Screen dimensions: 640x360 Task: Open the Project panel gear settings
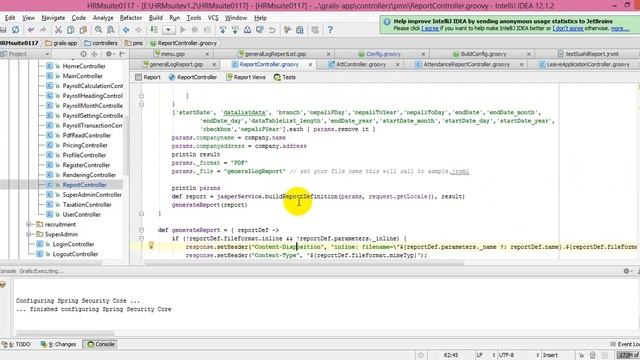[x=109, y=54]
